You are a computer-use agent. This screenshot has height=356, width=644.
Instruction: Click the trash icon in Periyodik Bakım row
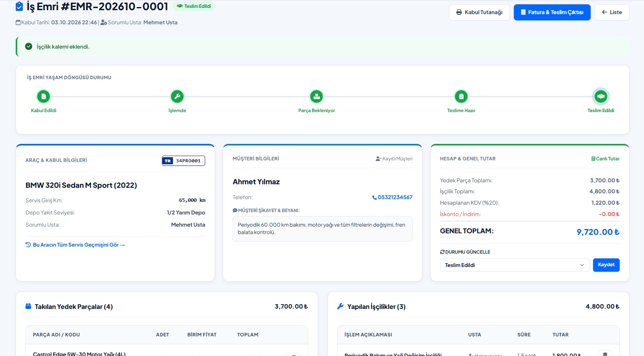coord(605,354)
